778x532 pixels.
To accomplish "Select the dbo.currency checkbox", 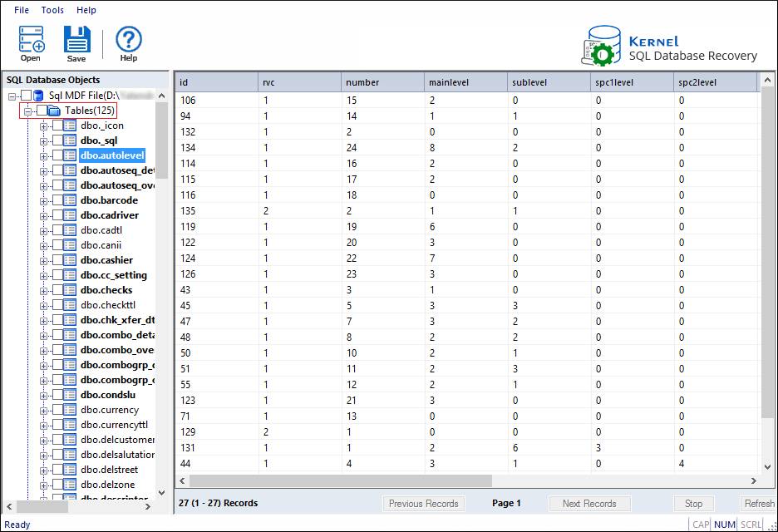I will 57,410.
